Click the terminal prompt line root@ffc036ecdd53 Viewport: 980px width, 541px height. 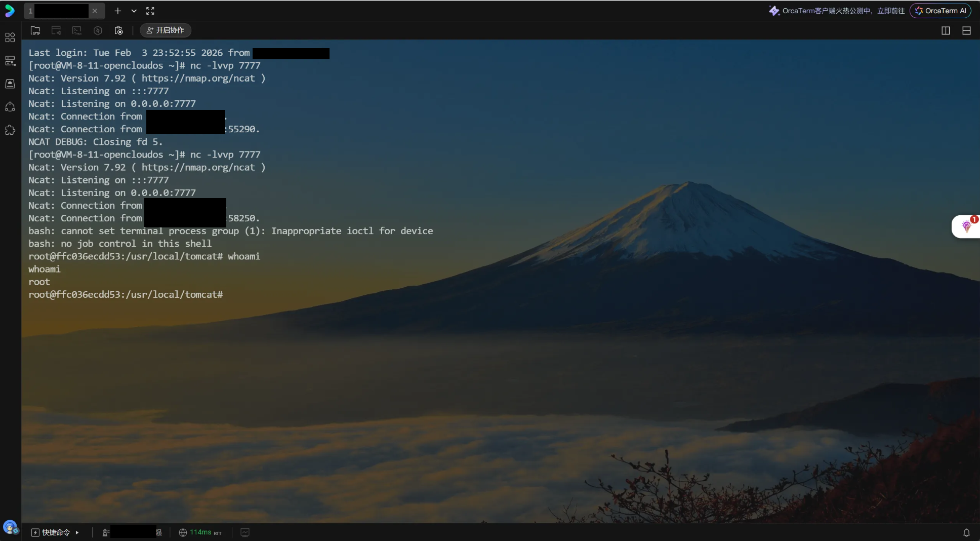pyautogui.click(x=126, y=294)
